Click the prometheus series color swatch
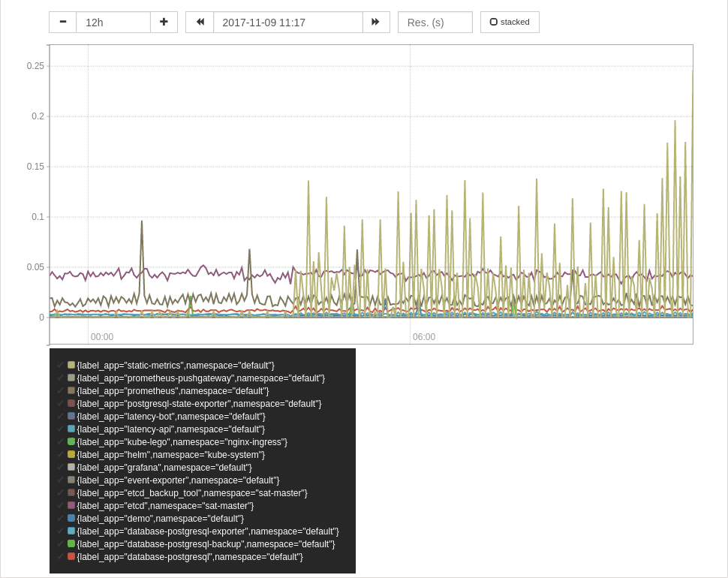Image resolution: width=728 pixels, height=578 pixels. pyautogui.click(x=71, y=390)
